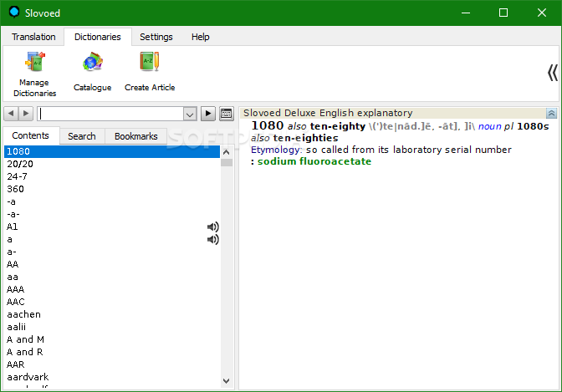Select the AAC entry
Screen dimensions: 562x392
112,302
